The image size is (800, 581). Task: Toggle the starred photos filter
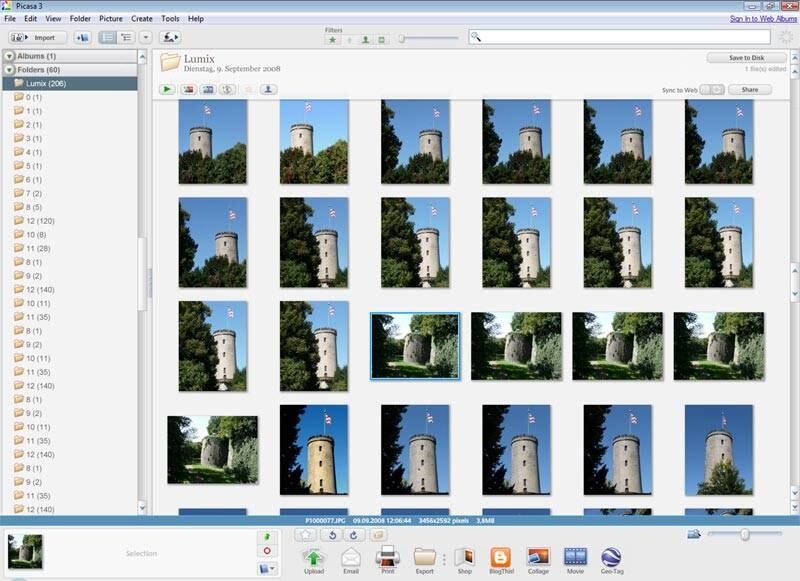click(x=331, y=39)
